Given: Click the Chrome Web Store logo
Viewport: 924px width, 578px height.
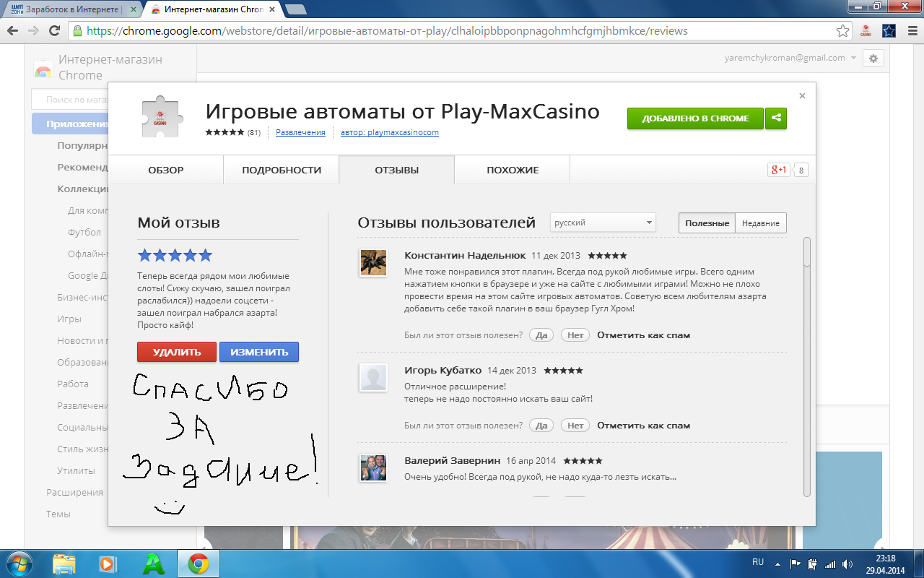Looking at the screenshot, I should click(44, 70).
